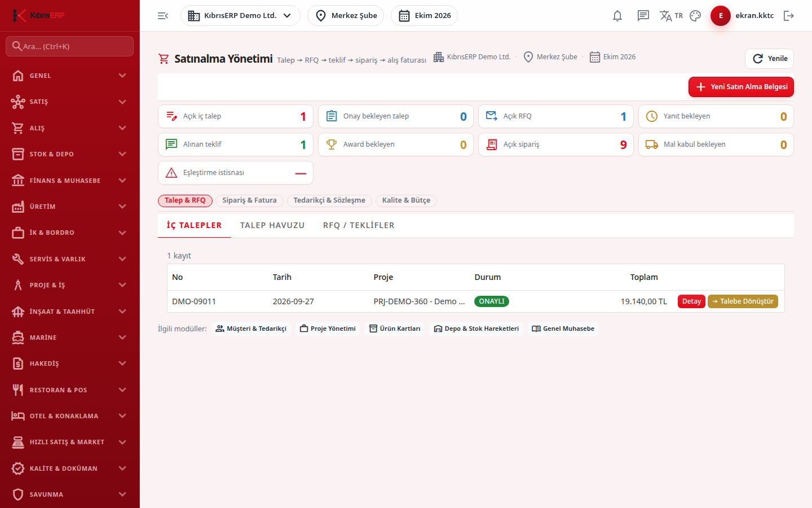Open Genel Muhasebe related module
This screenshot has height=508, width=812.
click(563, 329)
